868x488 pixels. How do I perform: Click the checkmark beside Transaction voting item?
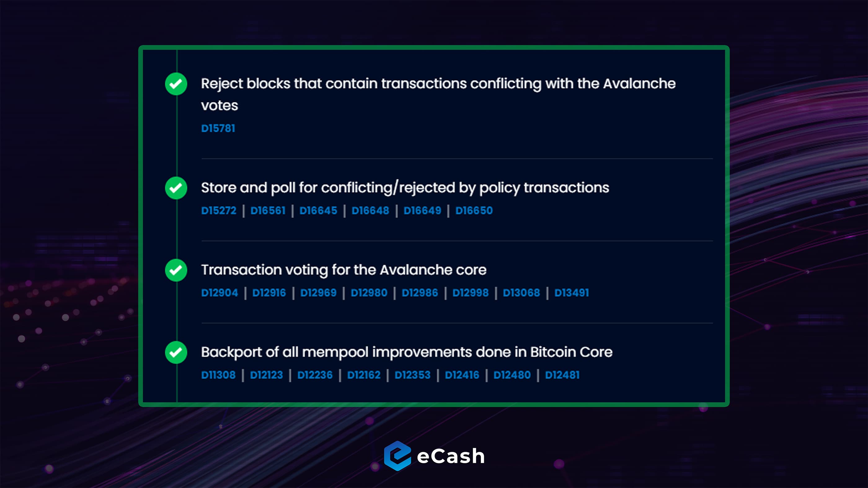[x=176, y=270]
